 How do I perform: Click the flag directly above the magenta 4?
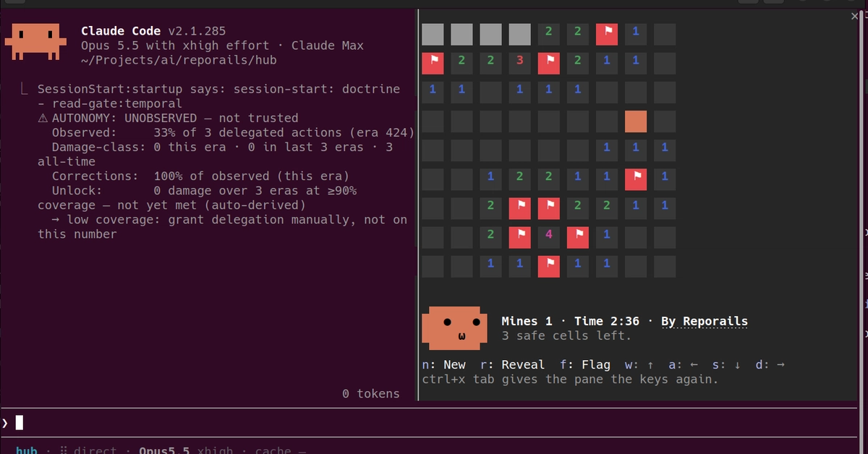tap(549, 208)
